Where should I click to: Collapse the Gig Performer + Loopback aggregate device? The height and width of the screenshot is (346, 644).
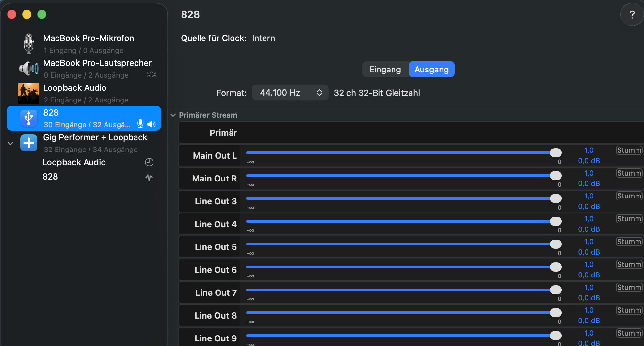10,143
